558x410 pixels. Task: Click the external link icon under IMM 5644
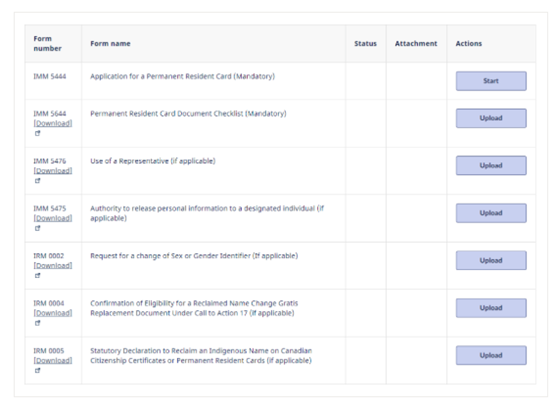tap(37, 133)
